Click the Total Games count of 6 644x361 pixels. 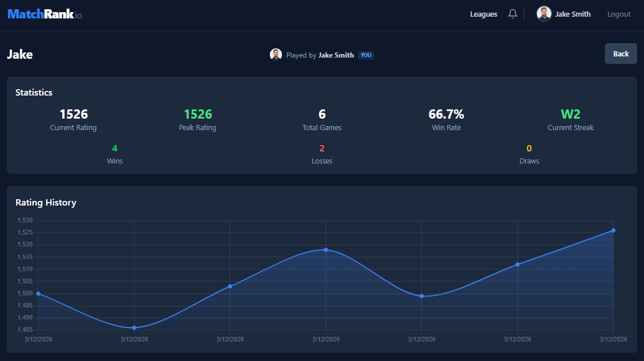322,114
